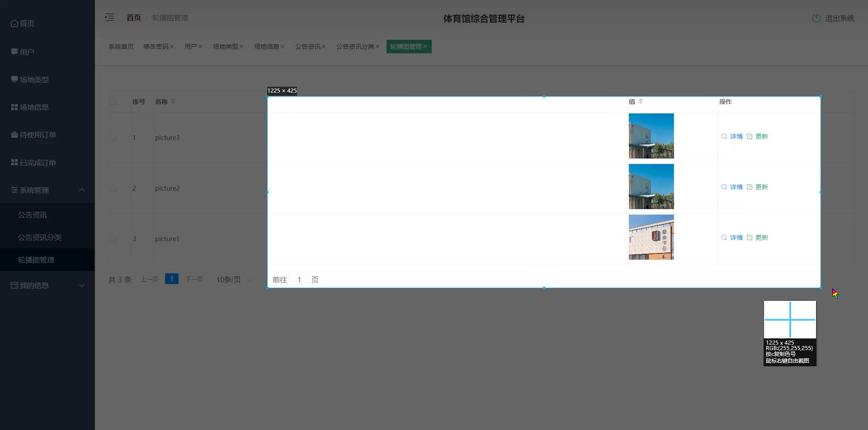Click the 待使用订单 sidebar icon
The image size is (868, 430).
[14, 135]
